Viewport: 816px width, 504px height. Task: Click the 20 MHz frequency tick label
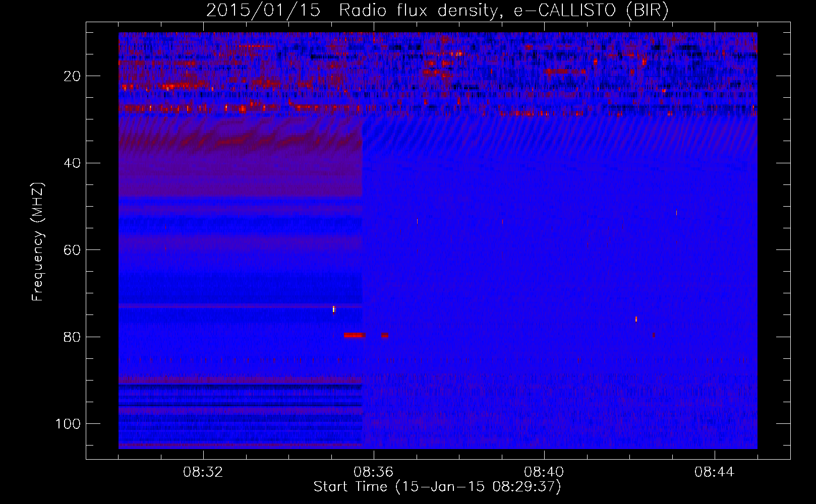click(73, 76)
